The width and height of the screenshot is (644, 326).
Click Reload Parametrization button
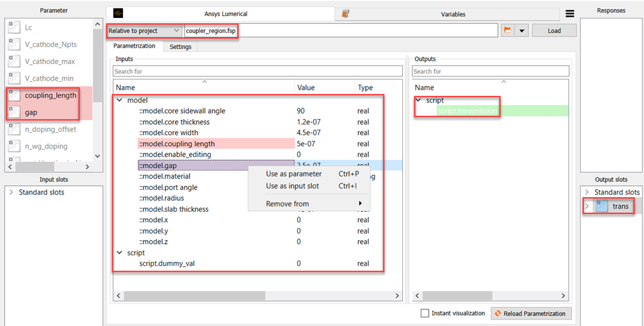tap(530, 313)
